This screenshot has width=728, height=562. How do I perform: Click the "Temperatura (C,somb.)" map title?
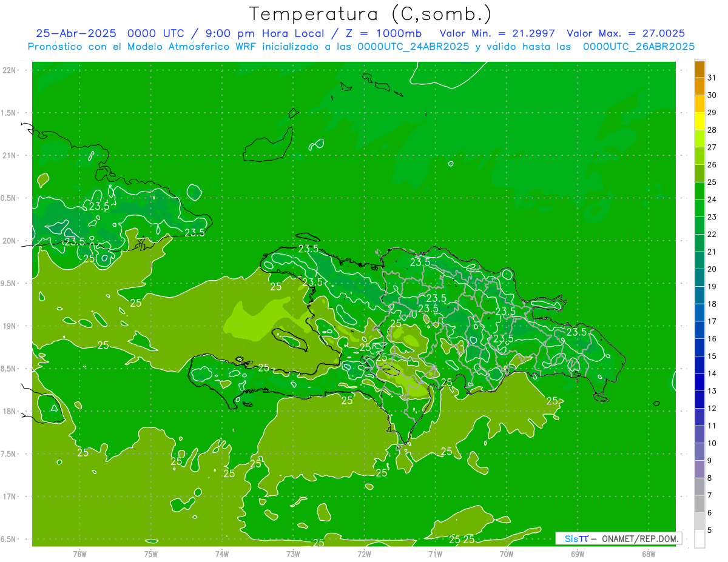pyautogui.click(x=371, y=13)
